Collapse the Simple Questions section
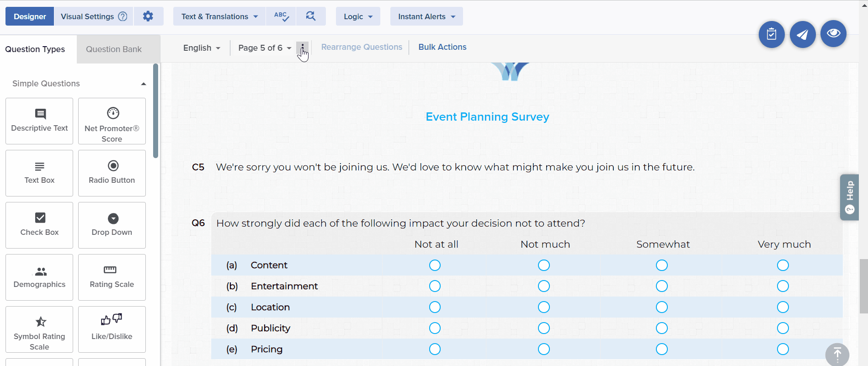 [x=144, y=84]
